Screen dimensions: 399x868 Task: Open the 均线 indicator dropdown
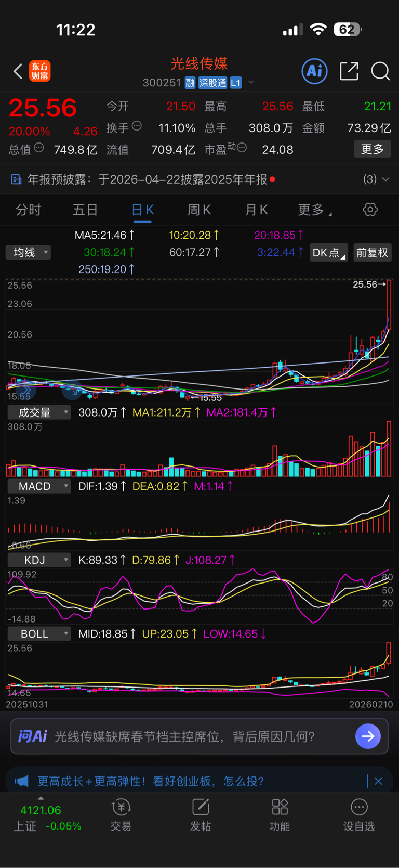tap(28, 253)
